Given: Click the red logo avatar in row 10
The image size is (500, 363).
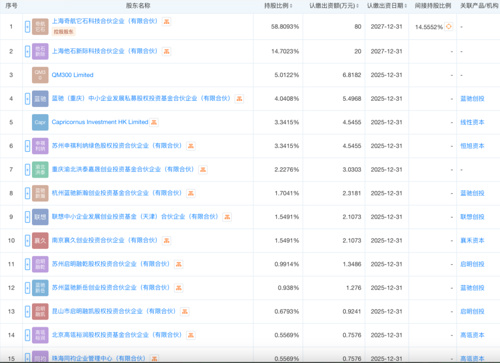Looking at the screenshot, I should coord(40,240).
